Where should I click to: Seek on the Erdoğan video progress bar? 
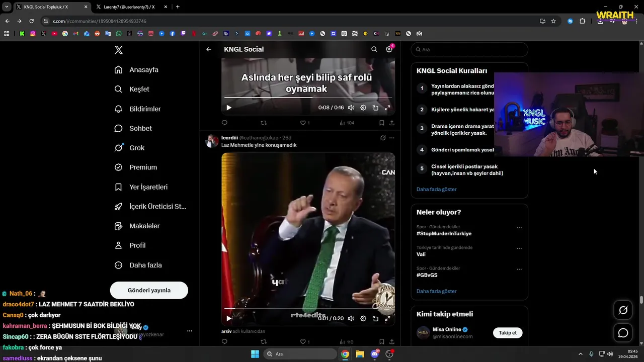[308, 308]
